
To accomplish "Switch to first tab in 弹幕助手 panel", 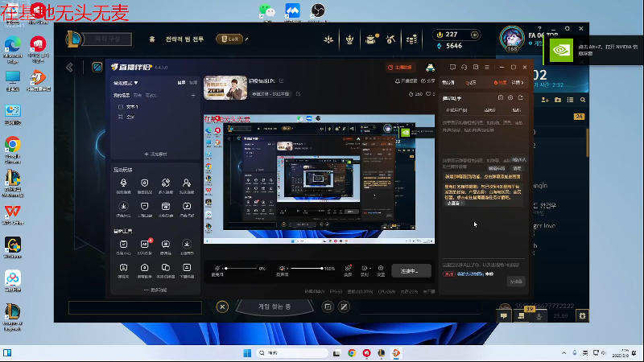I will coord(456,110).
